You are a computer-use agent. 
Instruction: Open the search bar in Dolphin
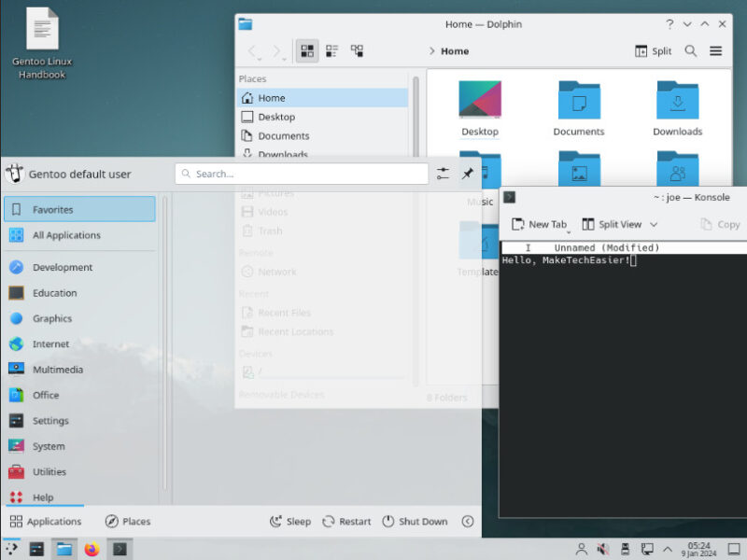[691, 51]
